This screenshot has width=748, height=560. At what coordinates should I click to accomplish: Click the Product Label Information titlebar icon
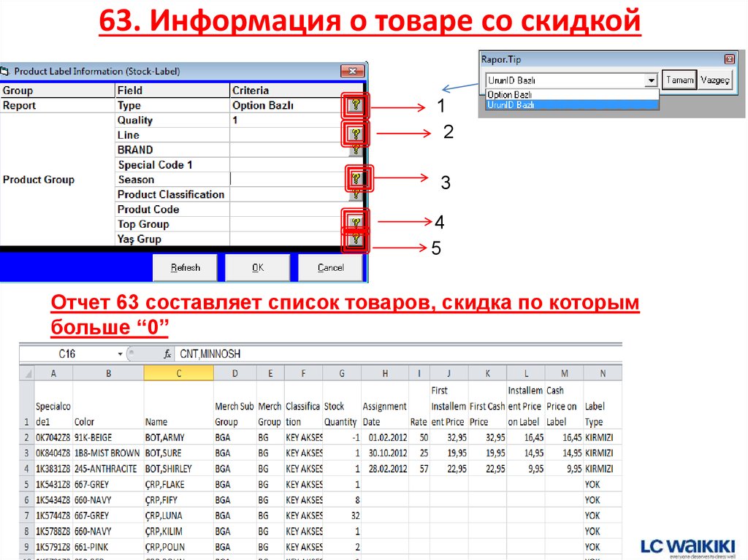tap(6, 71)
